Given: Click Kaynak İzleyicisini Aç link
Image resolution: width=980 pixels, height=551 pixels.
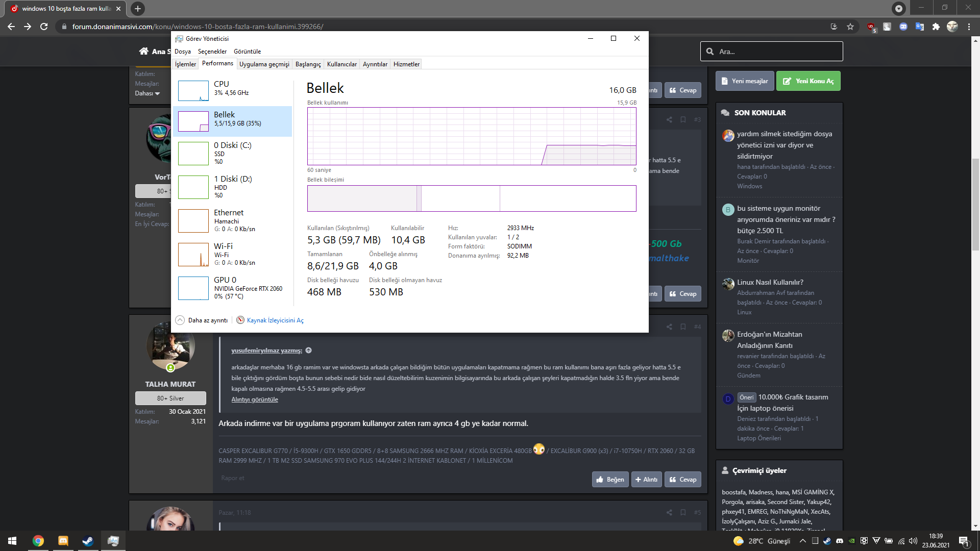Looking at the screenshot, I should [275, 320].
